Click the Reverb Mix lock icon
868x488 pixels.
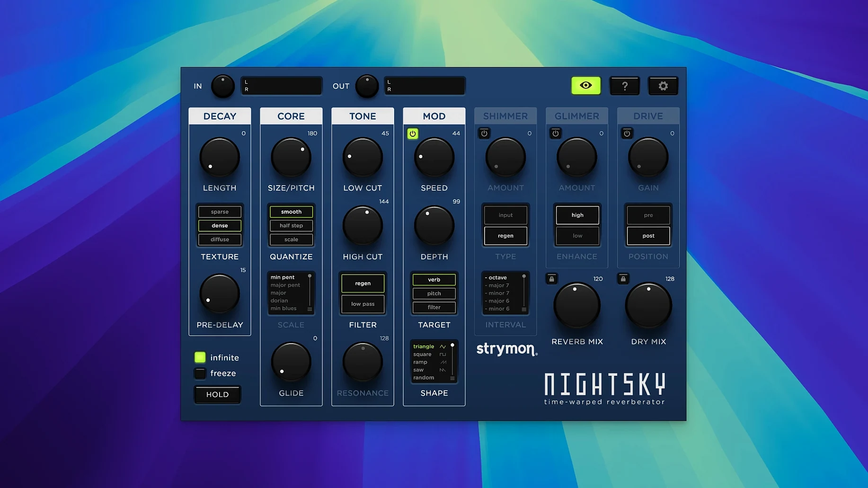coord(551,279)
